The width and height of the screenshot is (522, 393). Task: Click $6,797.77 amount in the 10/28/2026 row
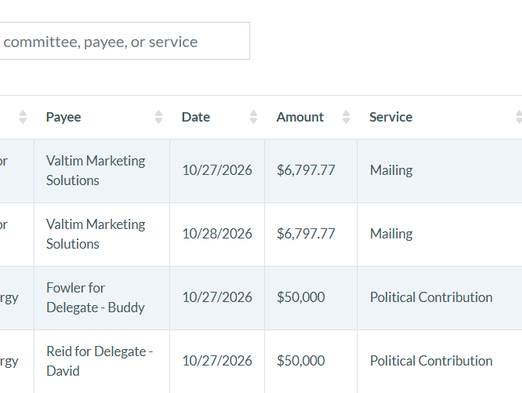click(306, 234)
